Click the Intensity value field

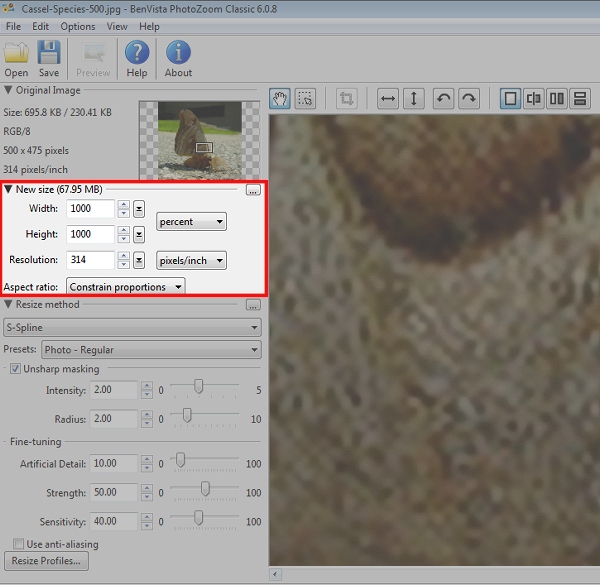pos(114,390)
